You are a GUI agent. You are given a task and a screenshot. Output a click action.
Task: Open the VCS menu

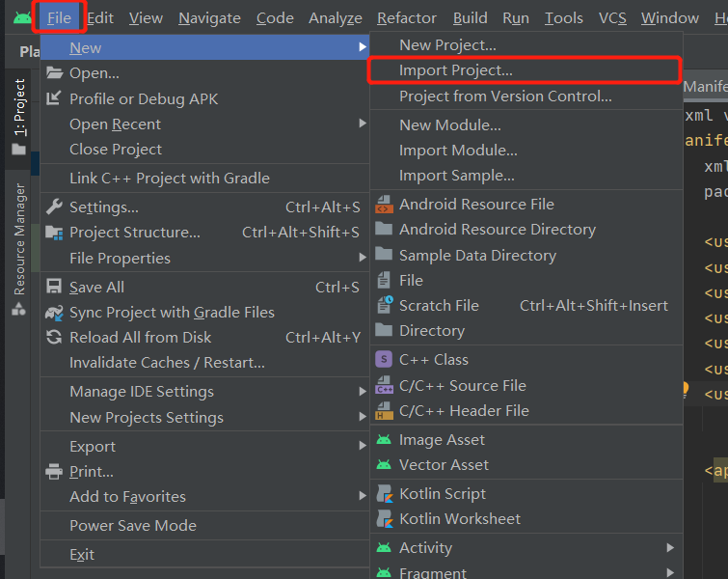(x=612, y=17)
